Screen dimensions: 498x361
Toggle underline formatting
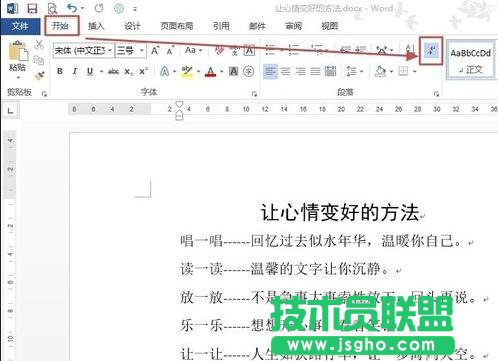pyautogui.click(x=90, y=71)
